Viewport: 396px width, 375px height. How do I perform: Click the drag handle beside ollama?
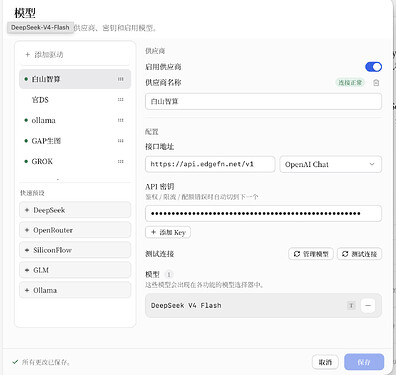point(121,120)
